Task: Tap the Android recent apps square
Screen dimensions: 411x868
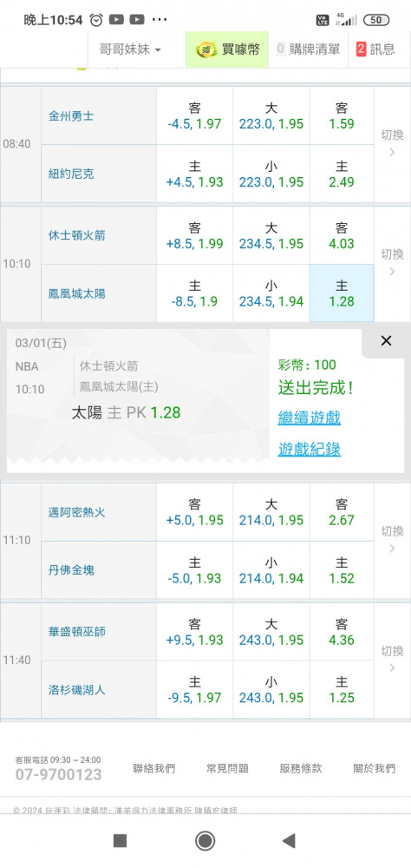Action: 120,841
